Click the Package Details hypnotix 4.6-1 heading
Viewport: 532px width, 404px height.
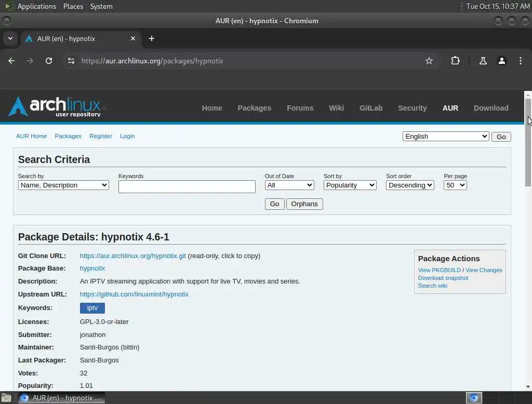tap(94, 237)
